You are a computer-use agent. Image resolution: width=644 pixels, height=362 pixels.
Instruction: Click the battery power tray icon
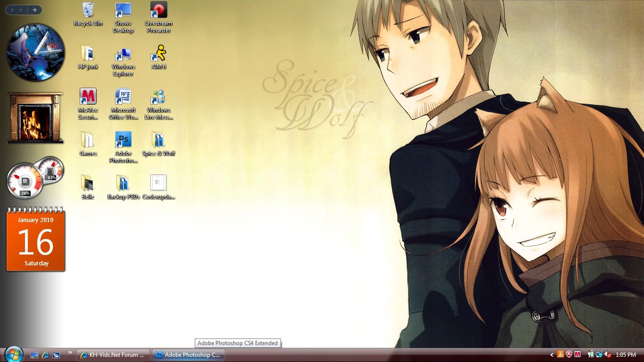pyautogui.click(x=591, y=354)
